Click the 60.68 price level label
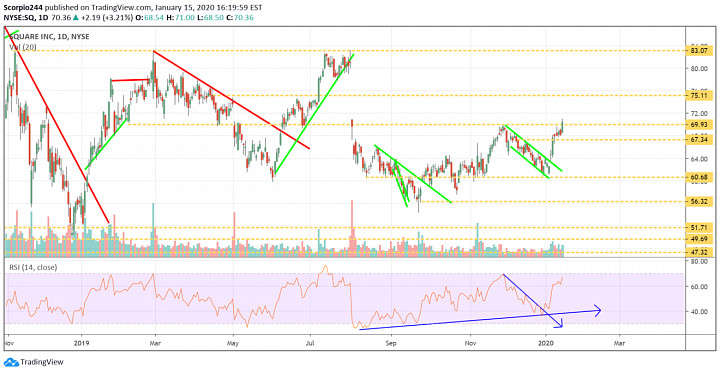The height and width of the screenshot is (373, 720). coord(699,177)
